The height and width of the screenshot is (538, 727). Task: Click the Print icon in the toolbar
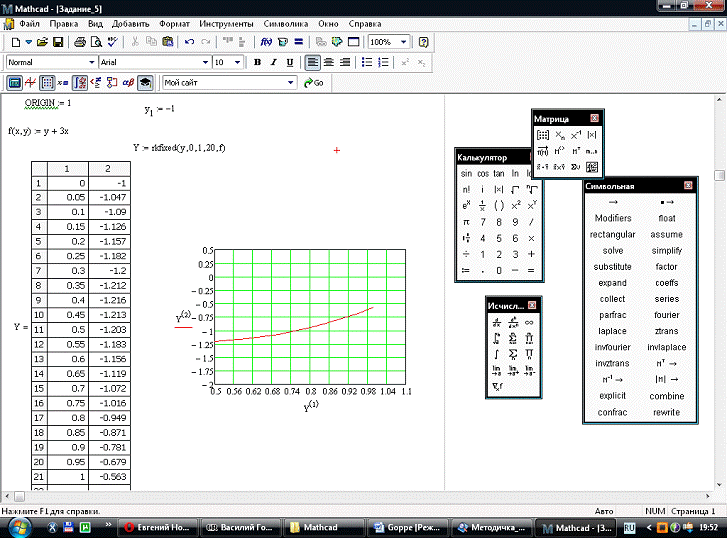[80, 43]
